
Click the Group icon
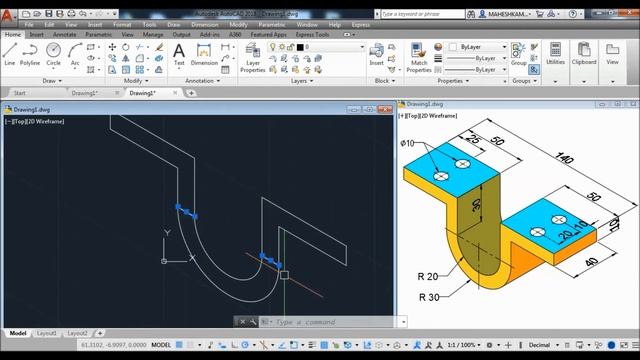pyautogui.click(x=518, y=54)
